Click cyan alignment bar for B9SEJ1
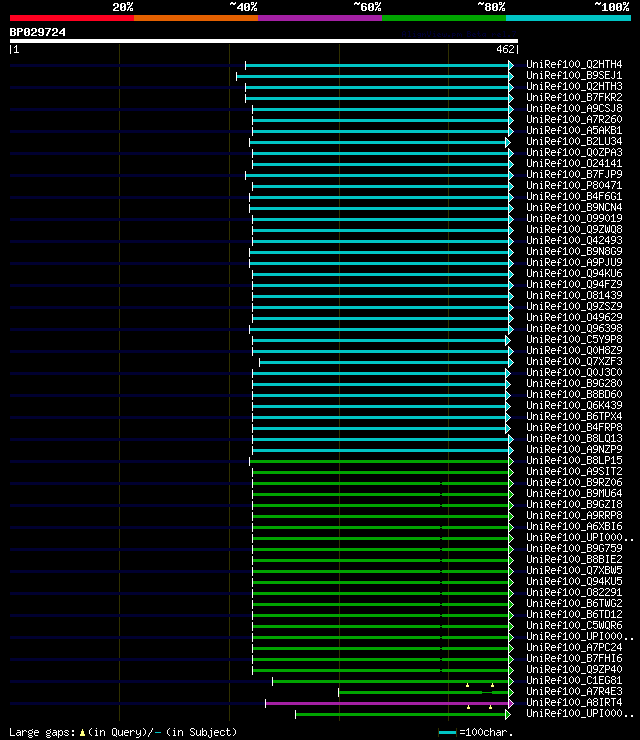Screen dimensions: 640x740 [x=374, y=76]
